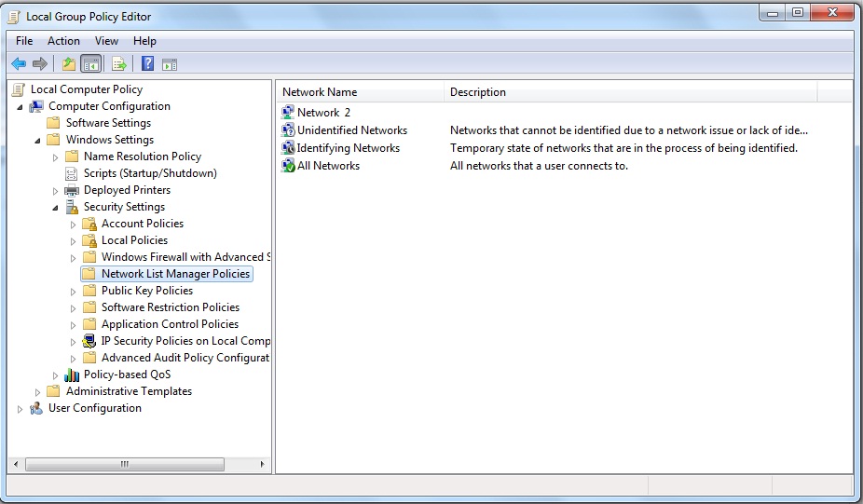Expand Windows Firewall with Advanced Security node
The width and height of the screenshot is (863, 504).
tap(73, 258)
